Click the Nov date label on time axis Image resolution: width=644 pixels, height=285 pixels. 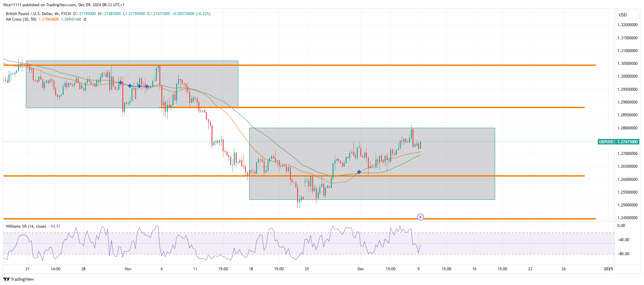(128, 269)
